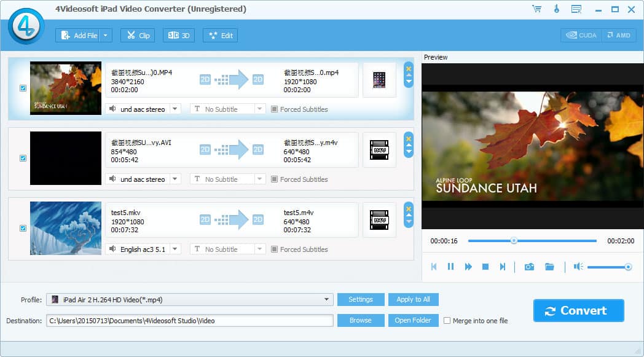The image size is (644, 357).
Task: Open audio track dropdown for AVI video
Action: (x=175, y=179)
